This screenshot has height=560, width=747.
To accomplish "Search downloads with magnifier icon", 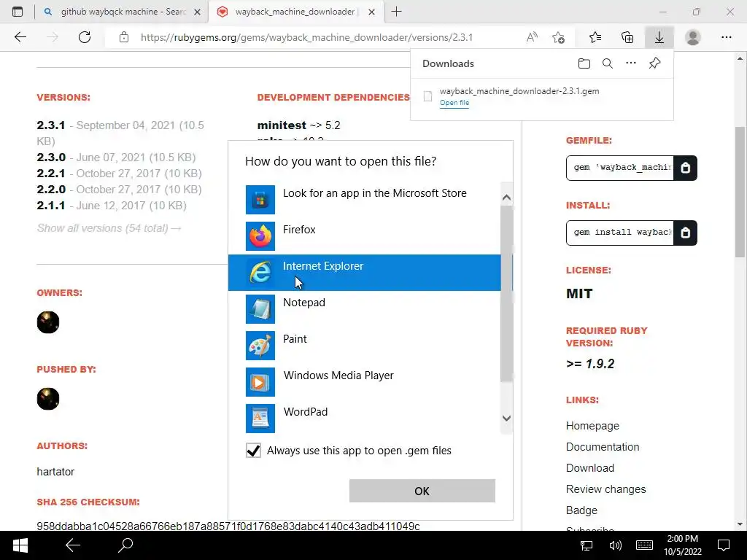I will 608,63.
